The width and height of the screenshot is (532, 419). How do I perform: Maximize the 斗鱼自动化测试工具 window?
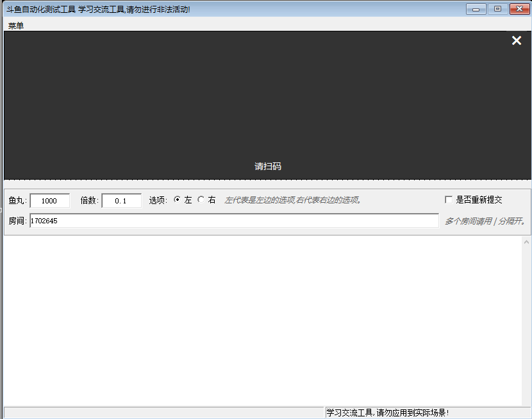coord(497,9)
